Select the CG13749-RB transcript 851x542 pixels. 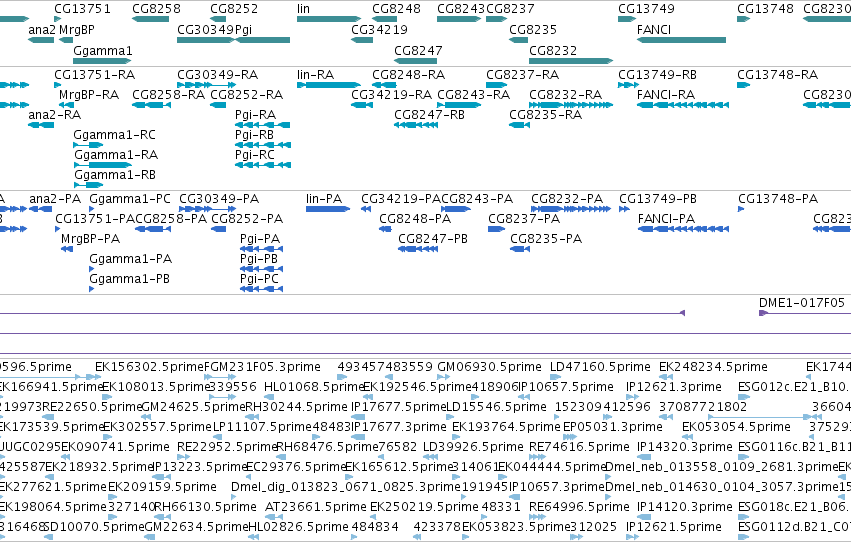[x=628, y=85]
